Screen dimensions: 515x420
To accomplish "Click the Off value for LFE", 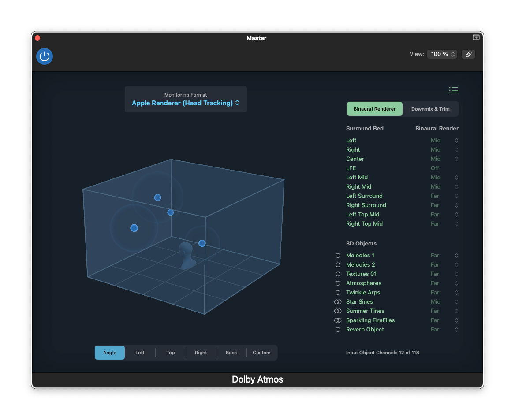I will (435, 168).
